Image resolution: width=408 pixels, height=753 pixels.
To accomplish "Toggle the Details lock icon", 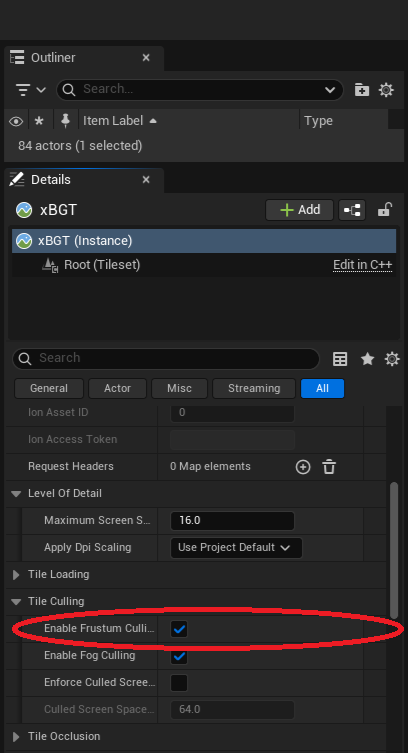I will (x=384, y=210).
